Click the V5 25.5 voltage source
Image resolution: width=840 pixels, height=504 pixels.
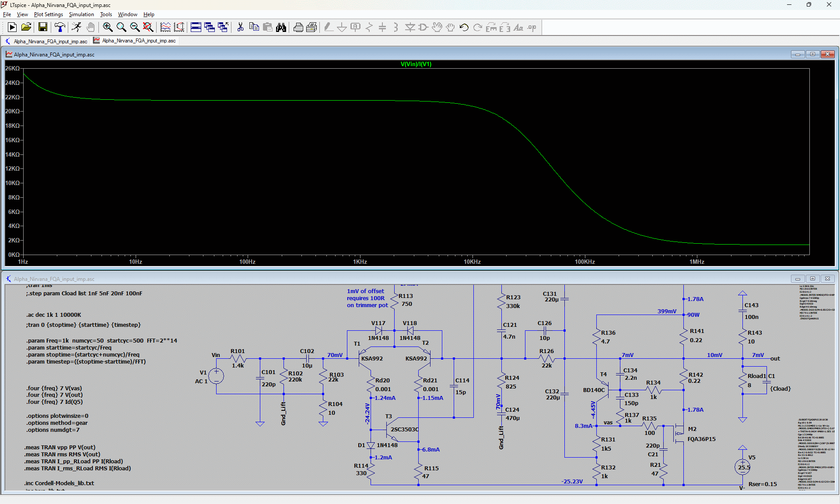pyautogui.click(x=742, y=467)
